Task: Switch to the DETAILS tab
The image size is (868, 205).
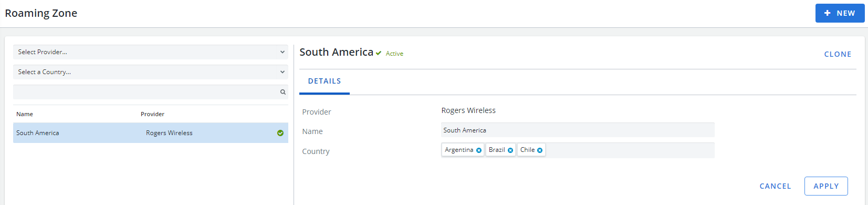Action: (x=325, y=81)
